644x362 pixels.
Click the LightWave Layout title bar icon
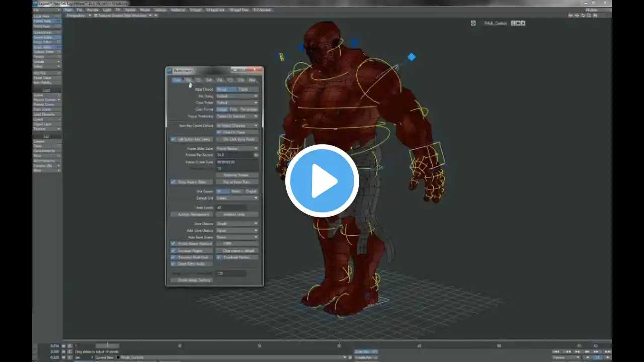point(35,3)
